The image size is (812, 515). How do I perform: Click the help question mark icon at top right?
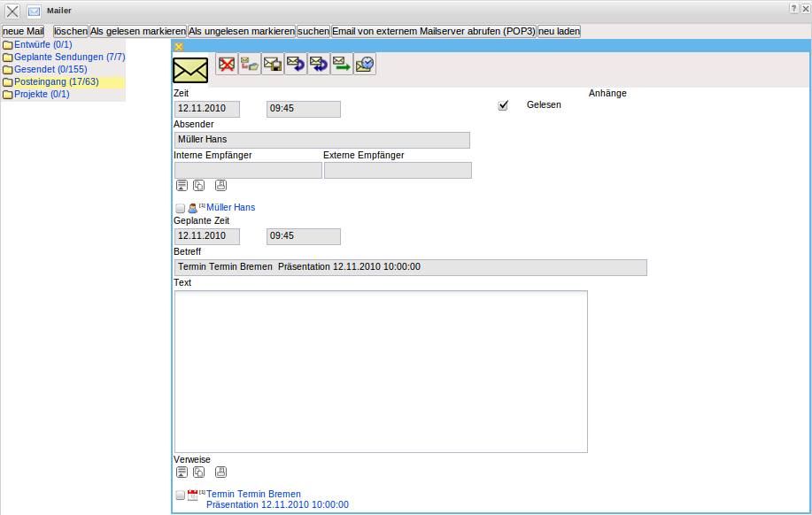click(x=793, y=8)
